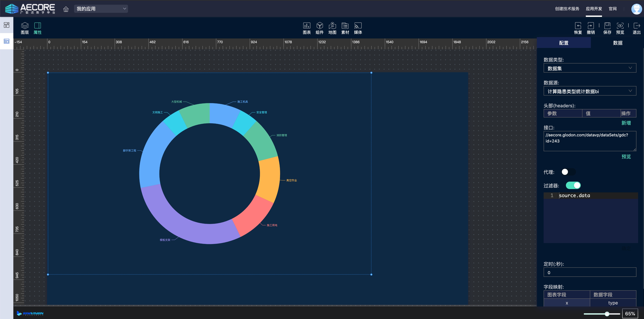
Task: Adjust the canvas zoom slider handle
Action: [x=607, y=314]
